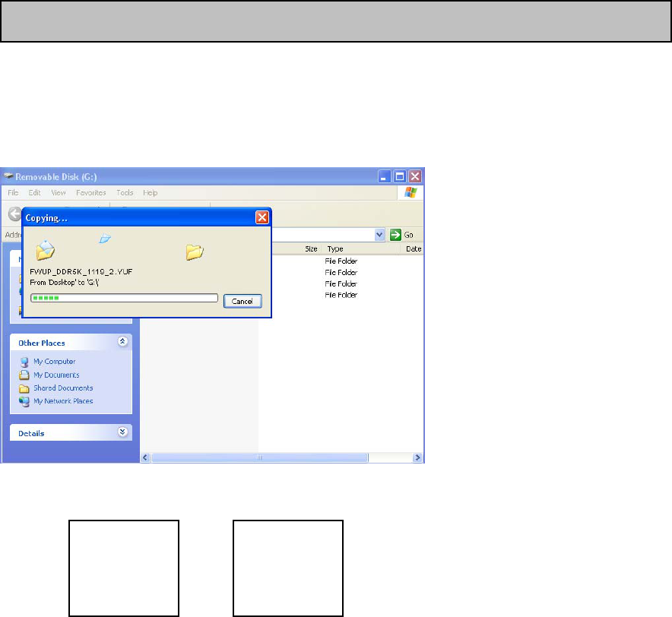672x617 pixels.
Task: Open the View menu
Action: [59, 193]
